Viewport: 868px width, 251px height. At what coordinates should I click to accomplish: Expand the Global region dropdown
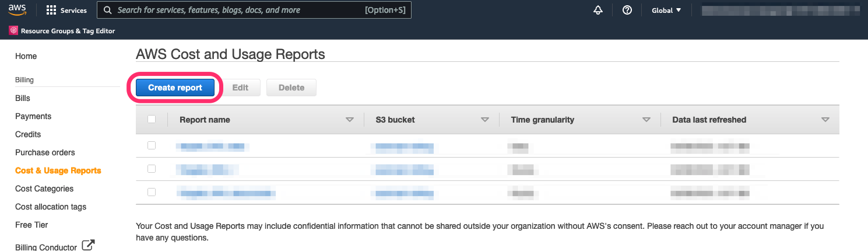pos(666,11)
